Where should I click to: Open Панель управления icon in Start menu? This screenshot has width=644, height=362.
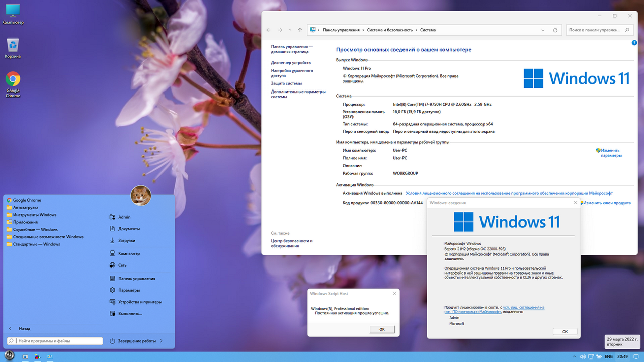pyautogui.click(x=112, y=279)
